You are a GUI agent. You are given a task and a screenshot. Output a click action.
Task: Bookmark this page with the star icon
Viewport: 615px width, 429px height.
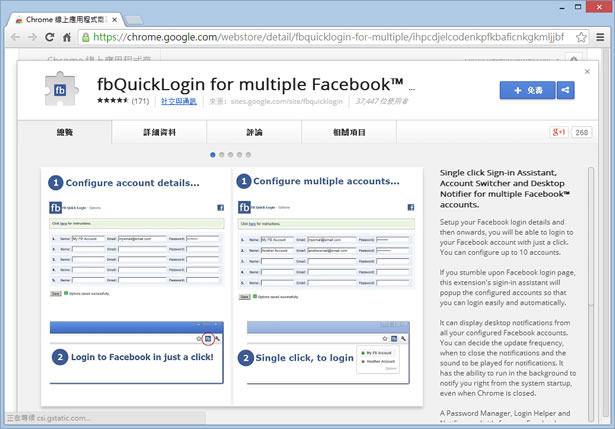click(x=581, y=37)
